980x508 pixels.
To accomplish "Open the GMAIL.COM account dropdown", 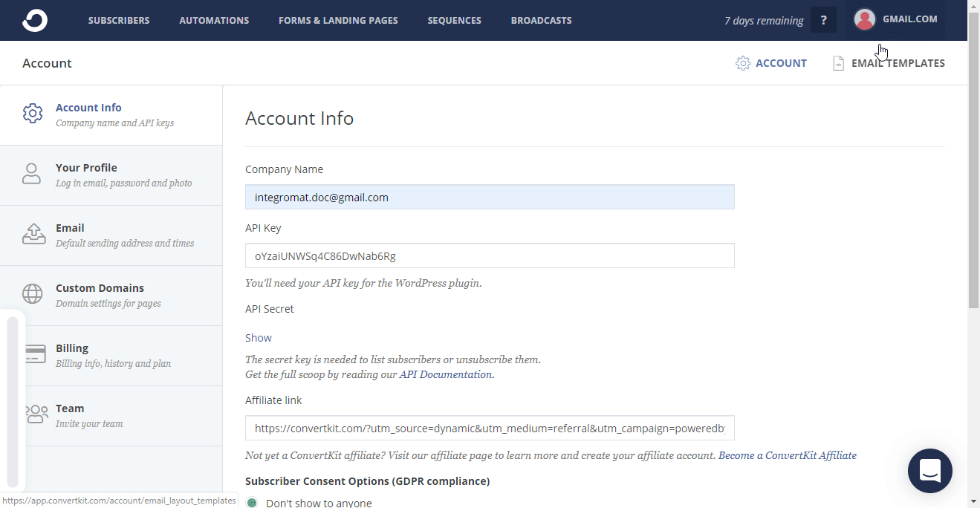I will [x=909, y=19].
